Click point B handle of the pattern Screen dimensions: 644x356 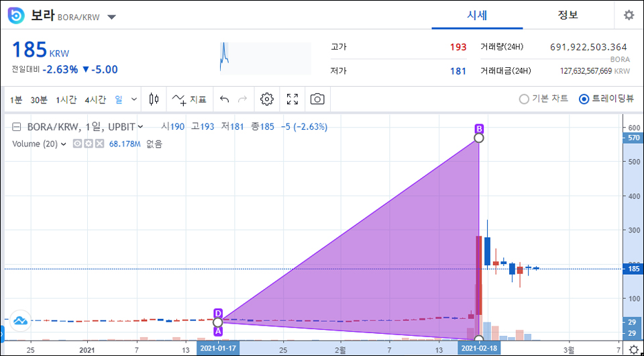point(479,138)
